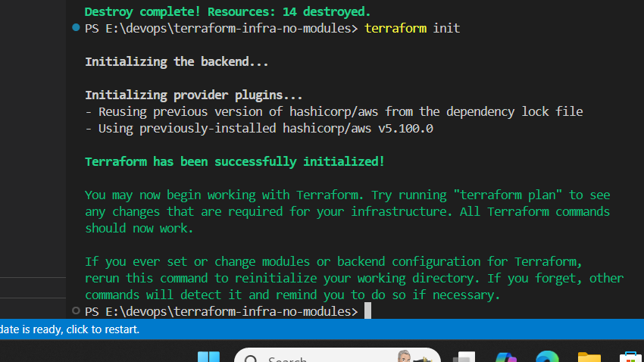This screenshot has width=644, height=362.
Task: Click the blue command decoration dot beside terraform init
Action: pyautogui.click(x=75, y=28)
